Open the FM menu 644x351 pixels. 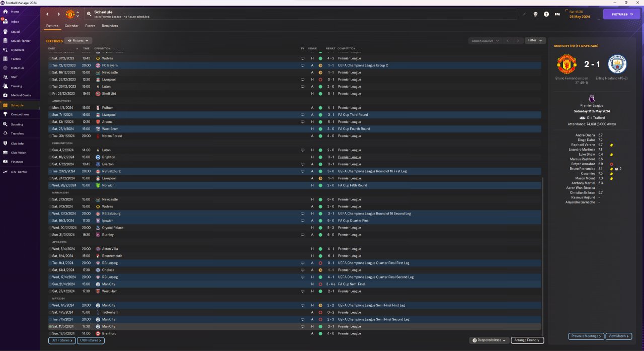click(557, 14)
